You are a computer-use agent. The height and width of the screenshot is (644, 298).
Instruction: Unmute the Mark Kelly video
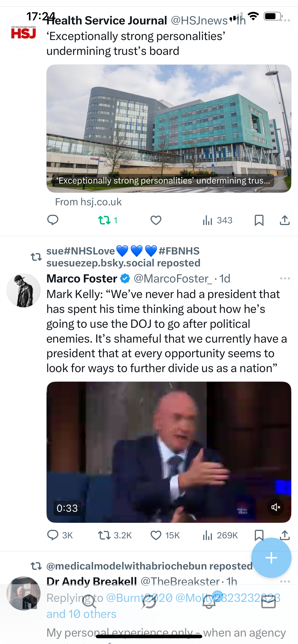(x=275, y=507)
